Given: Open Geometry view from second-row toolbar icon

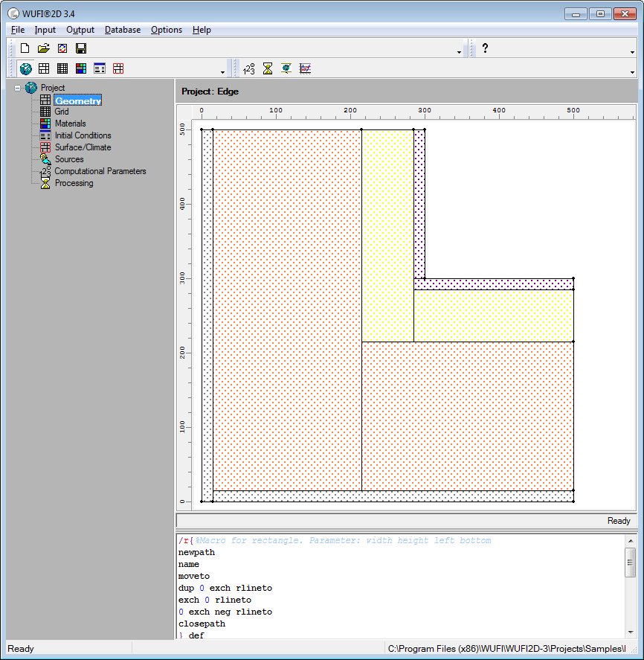Looking at the screenshot, I should (44, 68).
